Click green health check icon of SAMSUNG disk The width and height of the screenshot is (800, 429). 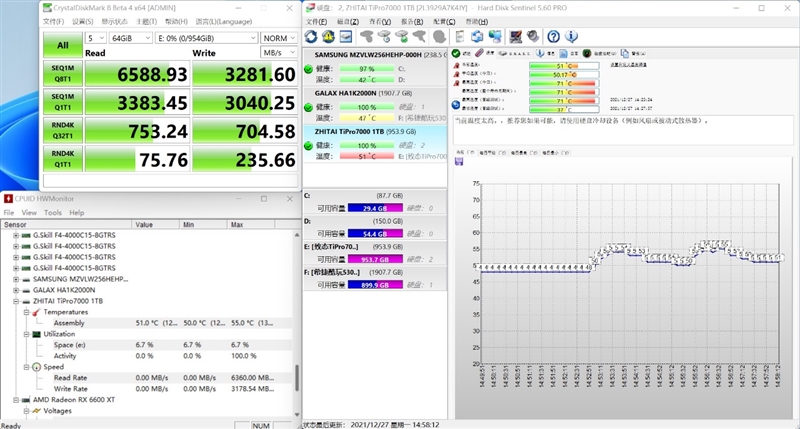[308, 69]
